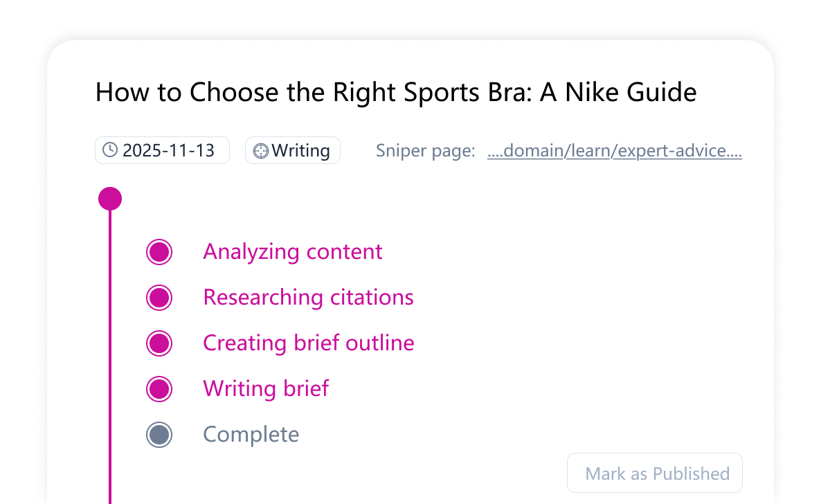
Task: Click the large magenta dot atop the timeline
Action: tap(110, 199)
